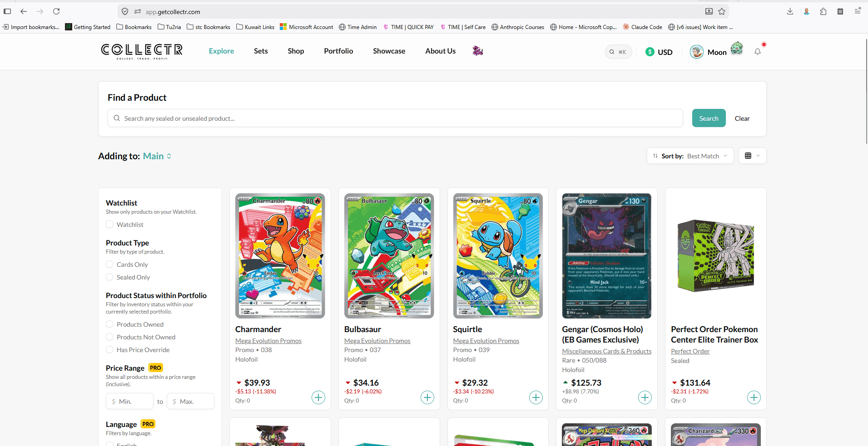Click the Min price input field
This screenshot has height=446, width=868.
coord(130,402)
